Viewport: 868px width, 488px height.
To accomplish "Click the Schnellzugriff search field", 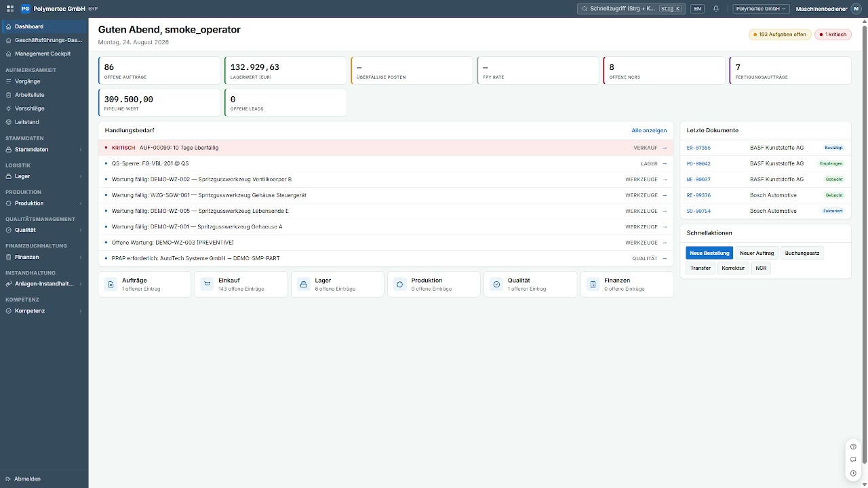I will tap(631, 9).
